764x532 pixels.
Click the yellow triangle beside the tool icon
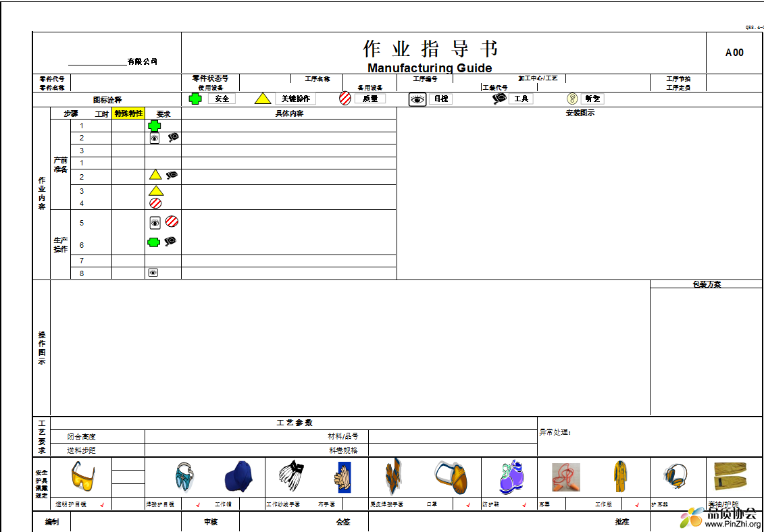point(155,175)
